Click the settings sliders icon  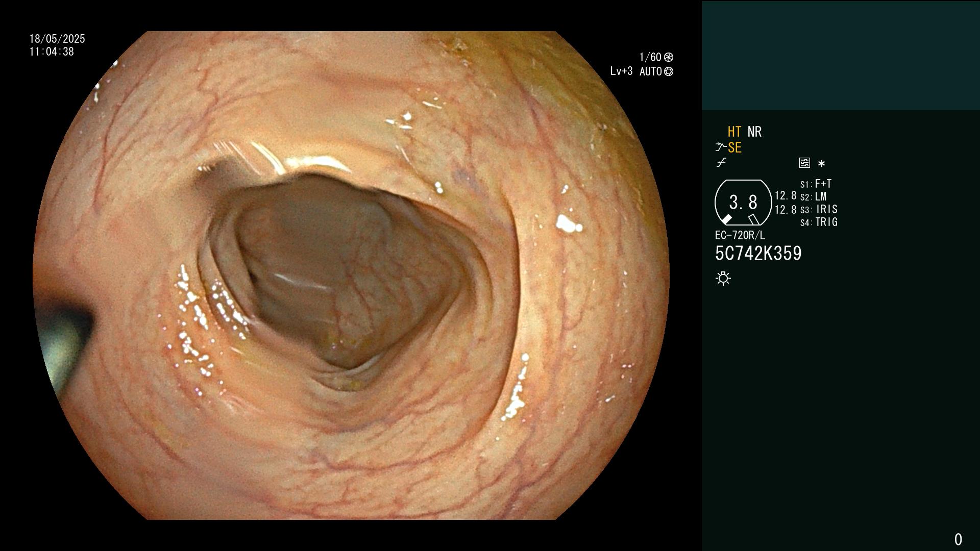[804, 163]
